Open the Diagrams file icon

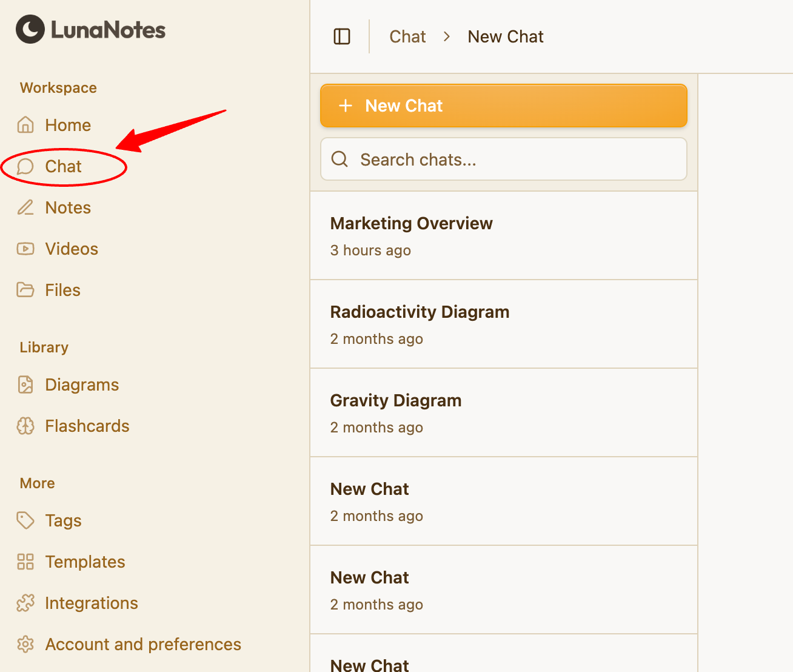(25, 385)
